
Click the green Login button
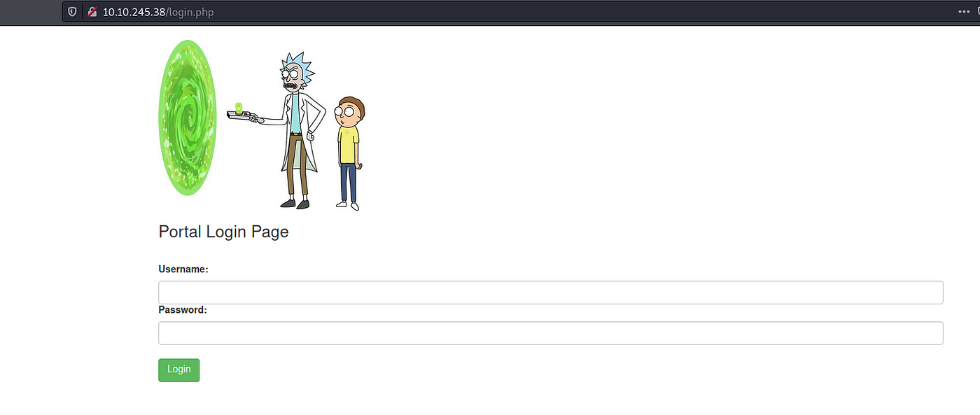point(179,370)
